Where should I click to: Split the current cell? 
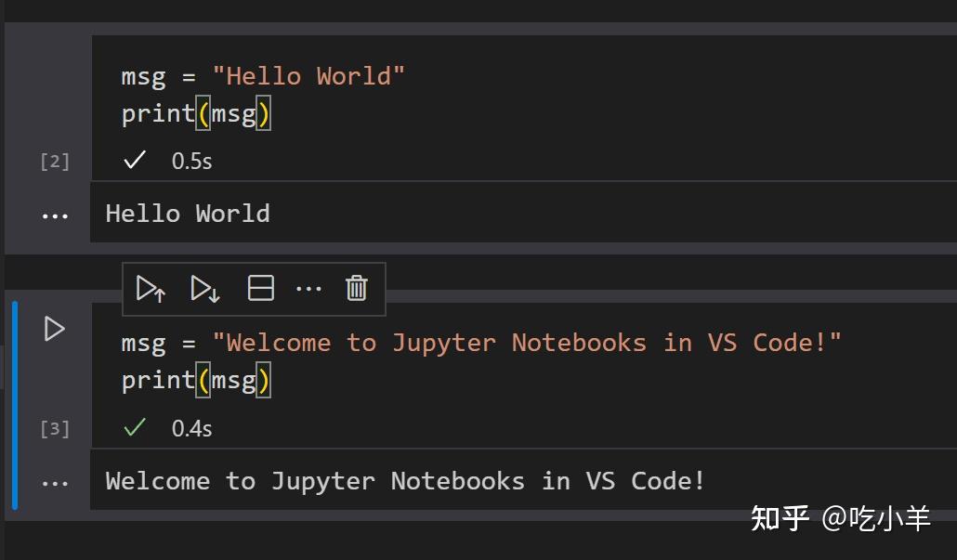(x=260, y=288)
